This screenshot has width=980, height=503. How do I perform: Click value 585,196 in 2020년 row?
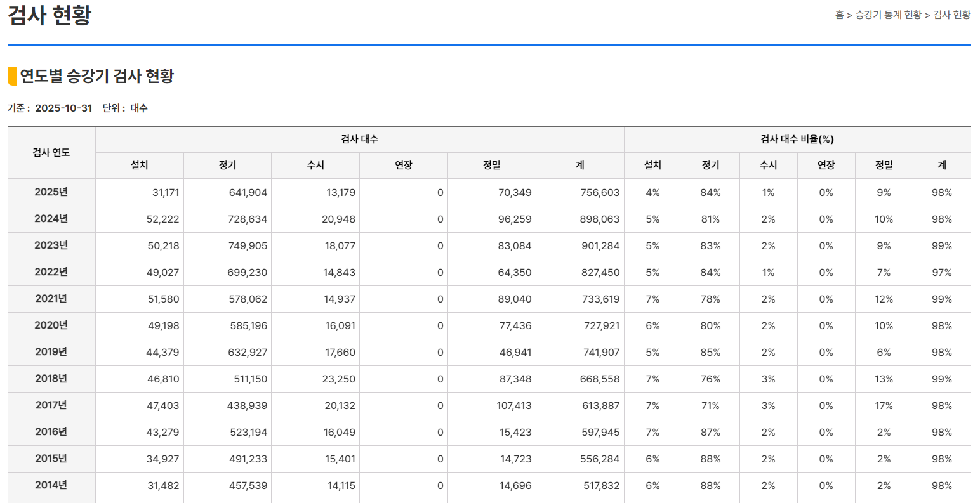[249, 326]
